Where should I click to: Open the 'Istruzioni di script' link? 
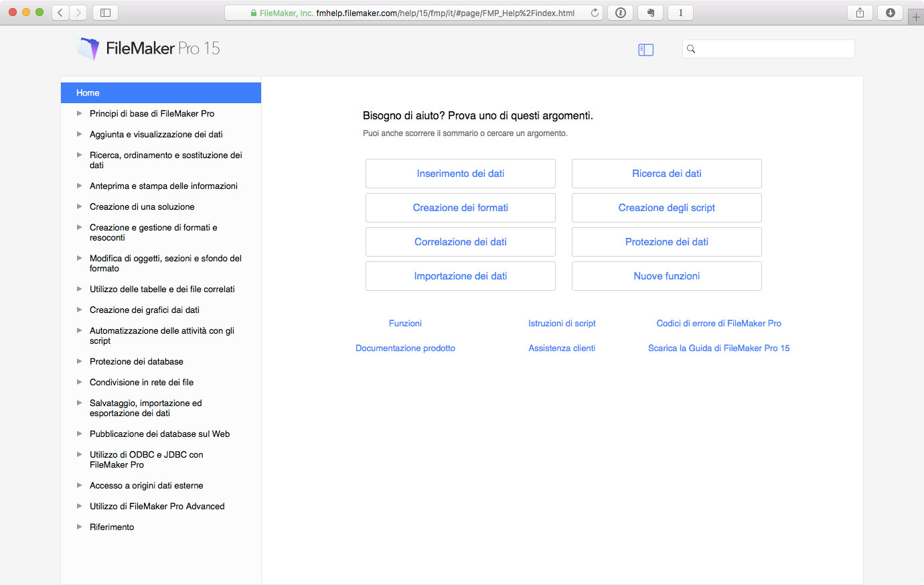tap(562, 324)
